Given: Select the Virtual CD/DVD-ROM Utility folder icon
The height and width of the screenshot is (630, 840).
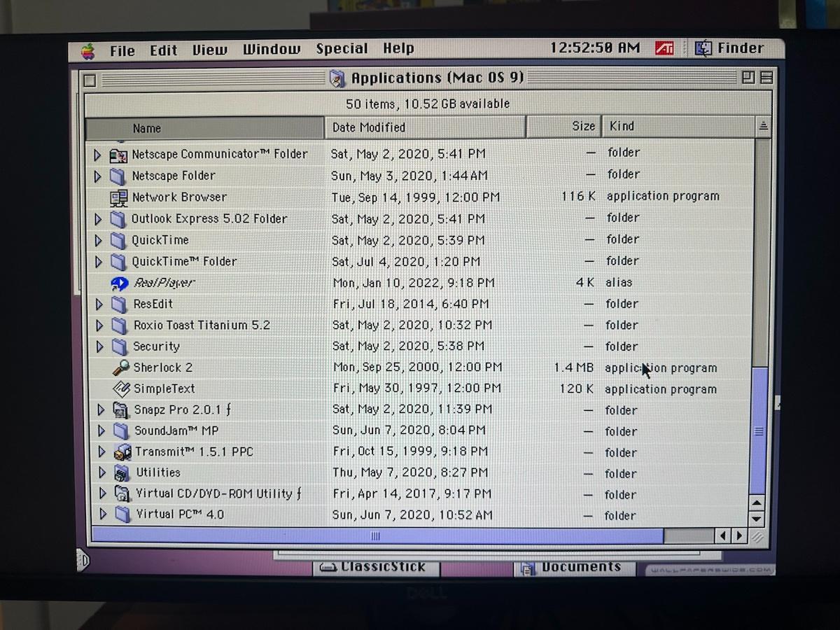Looking at the screenshot, I should 123,495.
